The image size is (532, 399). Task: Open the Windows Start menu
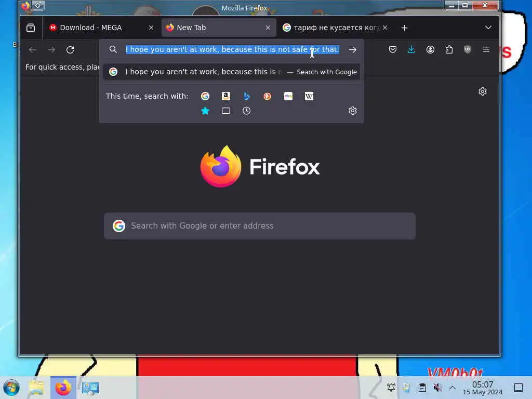11,388
